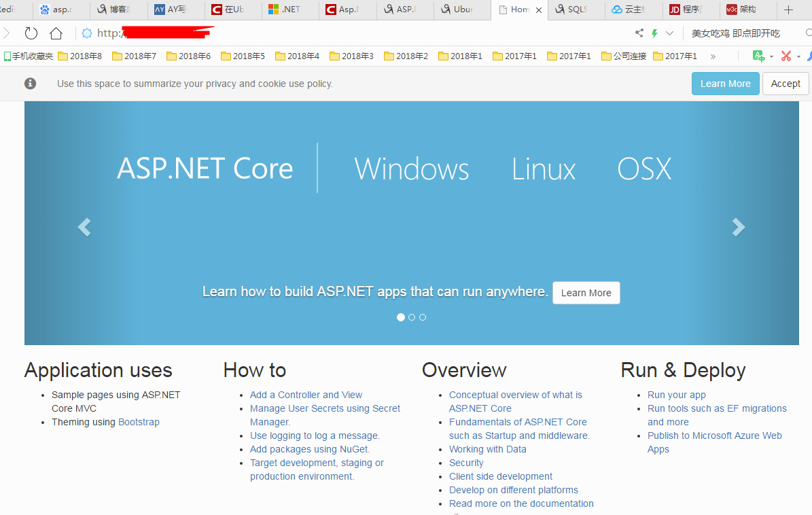The width and height of the screenshot is (812, 515).
Task: Switch to the Ubur tab
Action: click(x=461, y=10)
